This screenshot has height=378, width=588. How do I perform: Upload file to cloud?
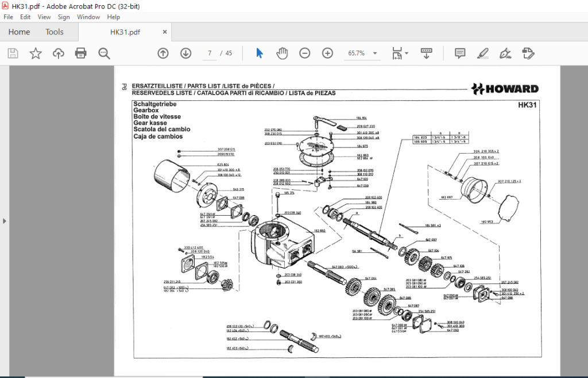(x=58, y=53)
